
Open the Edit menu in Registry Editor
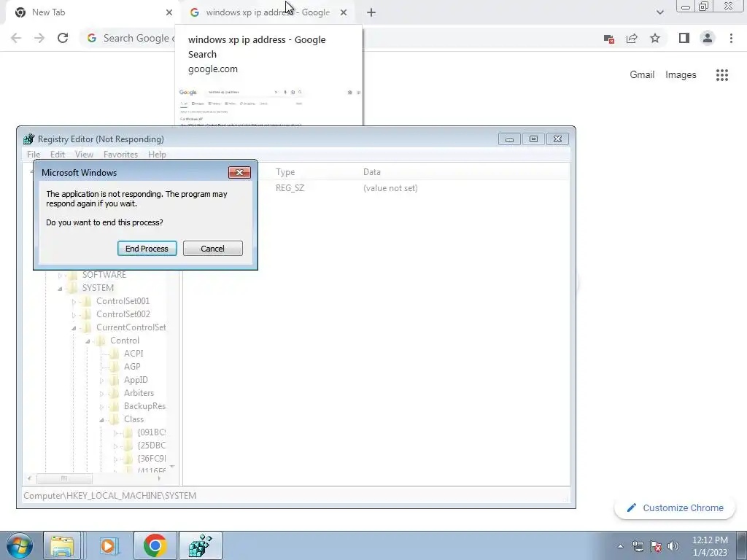pos(57,155)
